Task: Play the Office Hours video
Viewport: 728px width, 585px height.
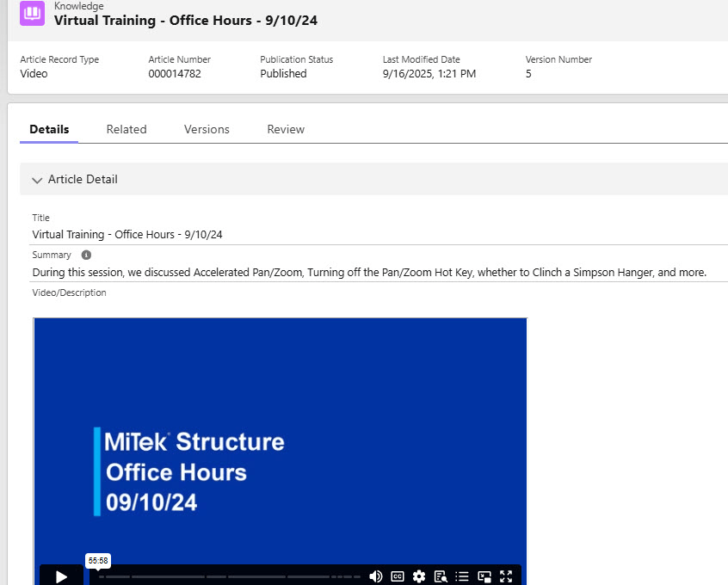Action: (x=61, y=576)
